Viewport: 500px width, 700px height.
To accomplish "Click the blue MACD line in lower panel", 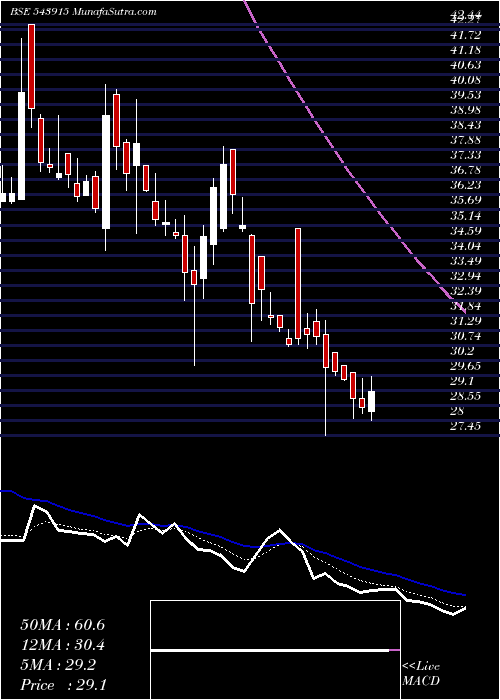I will [232, 541].
